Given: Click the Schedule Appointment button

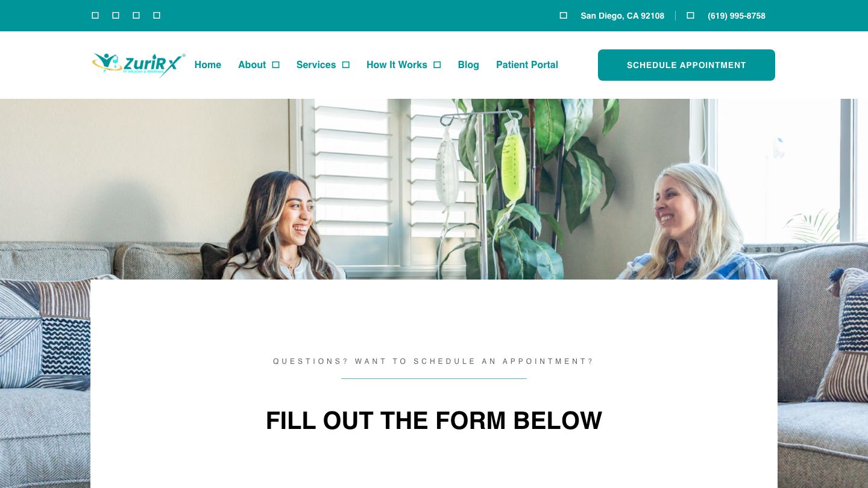Looking at the screenshot, I should (687, 65).
